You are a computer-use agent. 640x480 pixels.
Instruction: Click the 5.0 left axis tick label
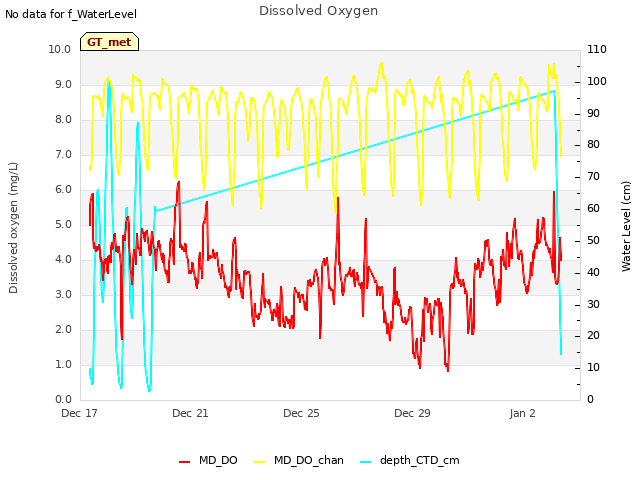[63, 224]
